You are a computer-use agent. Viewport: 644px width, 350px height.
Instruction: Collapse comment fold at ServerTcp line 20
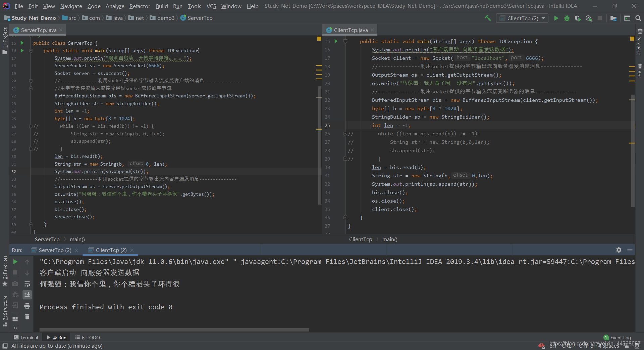point(31,81)
